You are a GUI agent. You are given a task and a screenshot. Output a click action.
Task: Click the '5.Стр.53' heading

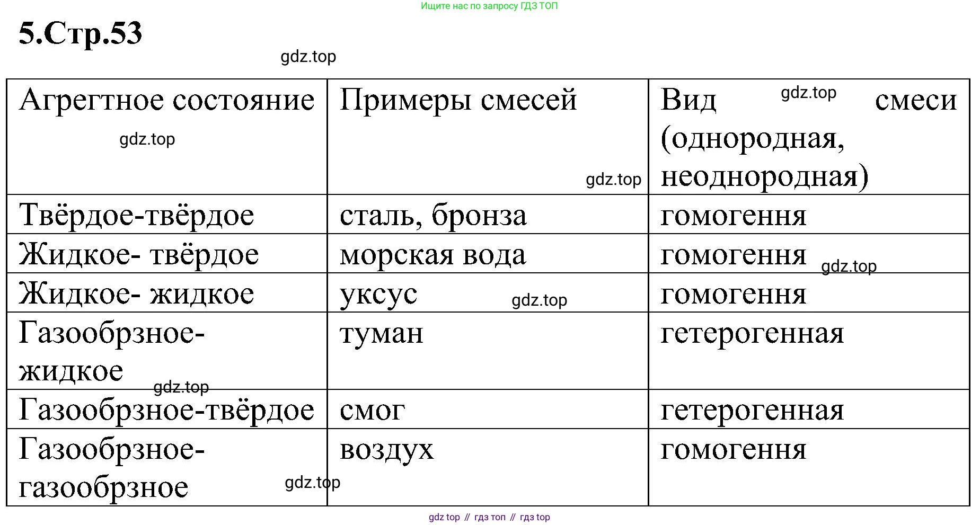coord(81,34)
